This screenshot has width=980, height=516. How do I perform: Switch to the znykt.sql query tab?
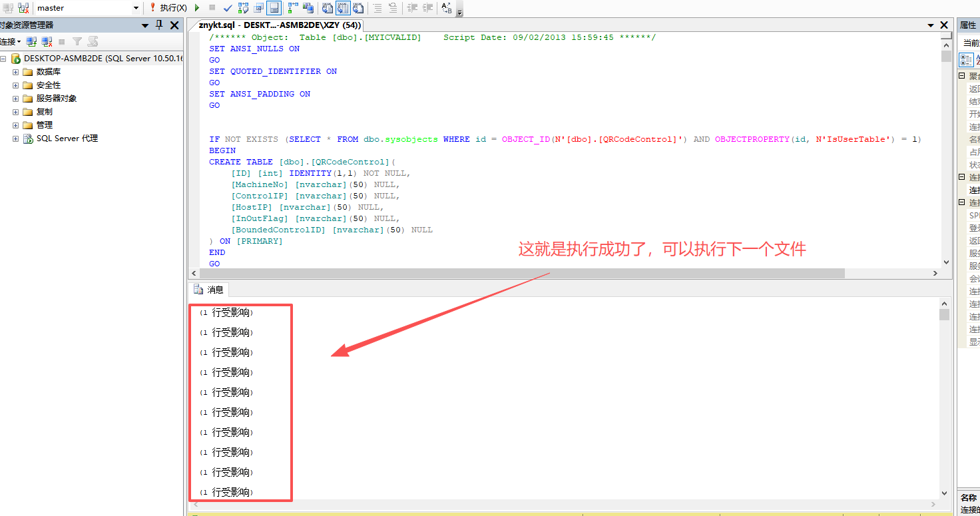click(x=279, y=25)
